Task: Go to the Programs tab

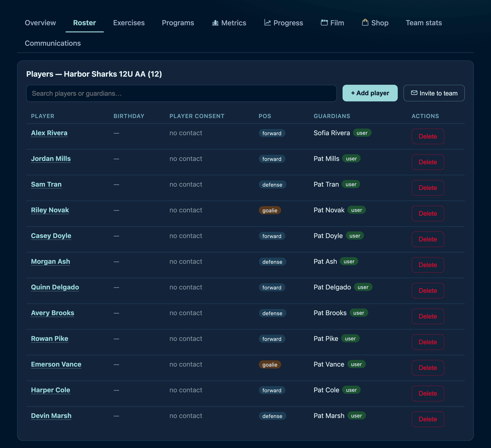Action: point(178,23)
